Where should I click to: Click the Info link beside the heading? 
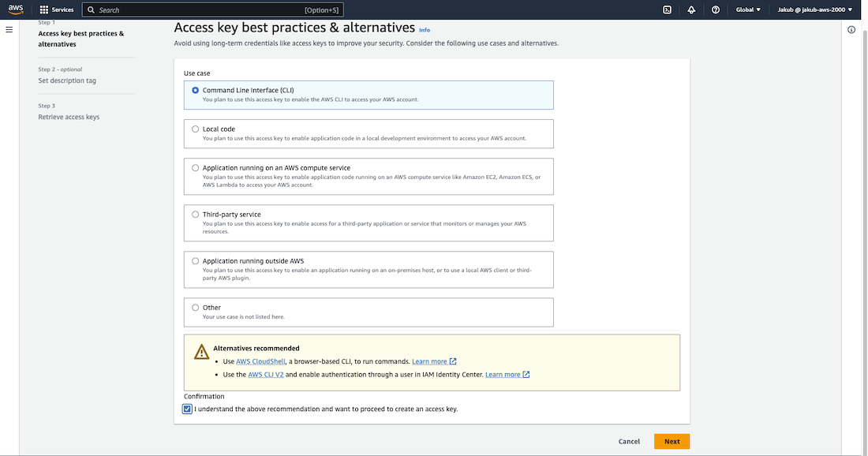[x=425, y=30]
